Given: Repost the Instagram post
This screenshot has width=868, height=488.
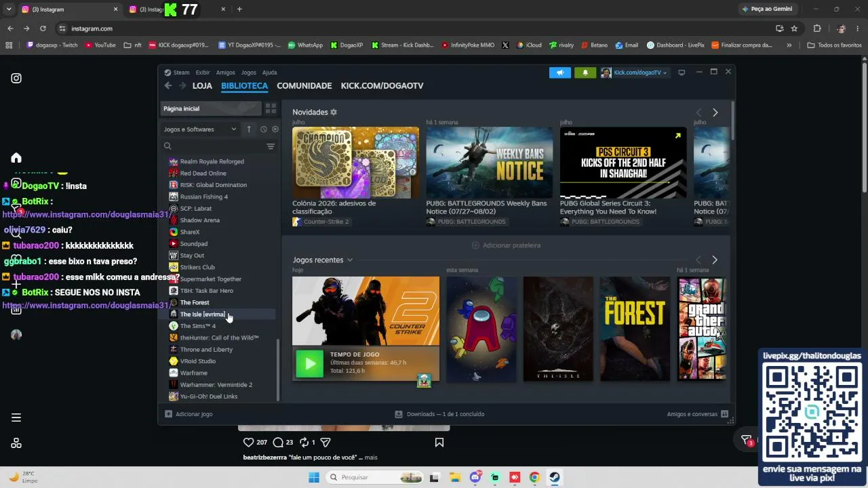Looking at the screenshot, I should 304,442.
